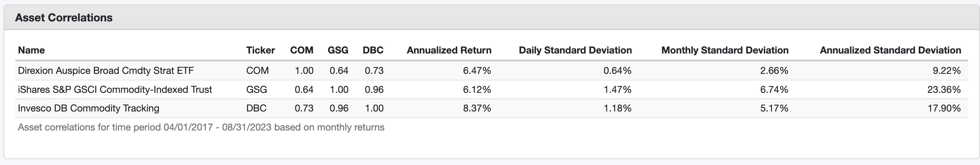Click the Ticker column header
The height and width of the screenshot is (165, 980).
[x=260, y=50]
